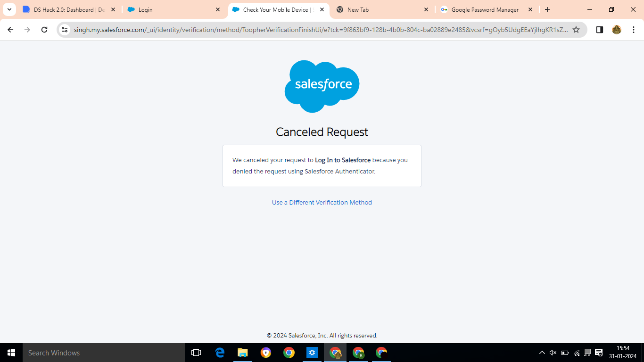This screenshot has height=362, width=644.
Task: Close the New Tab tab
Action: (x=426, y=9)
